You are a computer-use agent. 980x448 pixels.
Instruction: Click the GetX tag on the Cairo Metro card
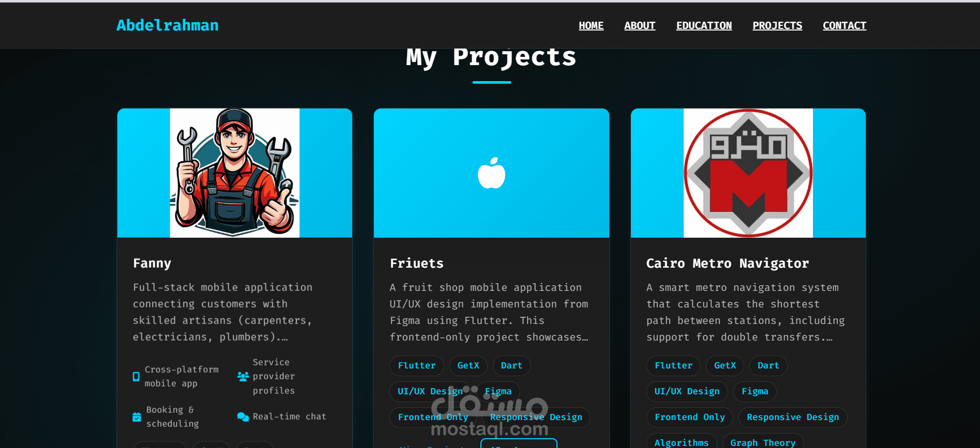[725, 366]
